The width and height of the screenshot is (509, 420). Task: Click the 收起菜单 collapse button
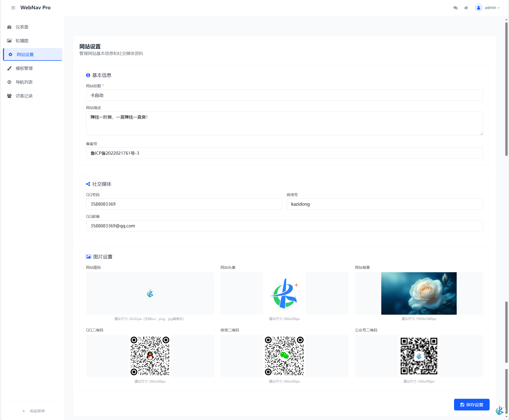37,411
